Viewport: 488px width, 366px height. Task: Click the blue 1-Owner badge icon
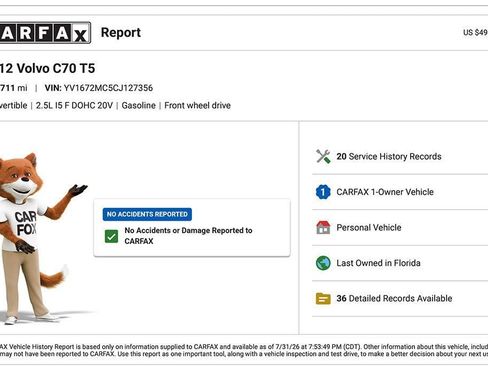pos(323,192)
